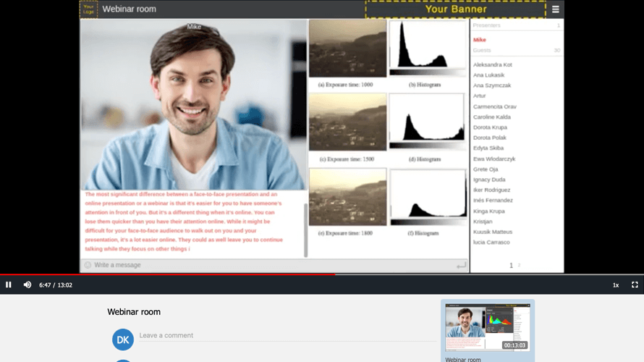Enter fullscreen video mode
The image size is (644, 362).
635,285
